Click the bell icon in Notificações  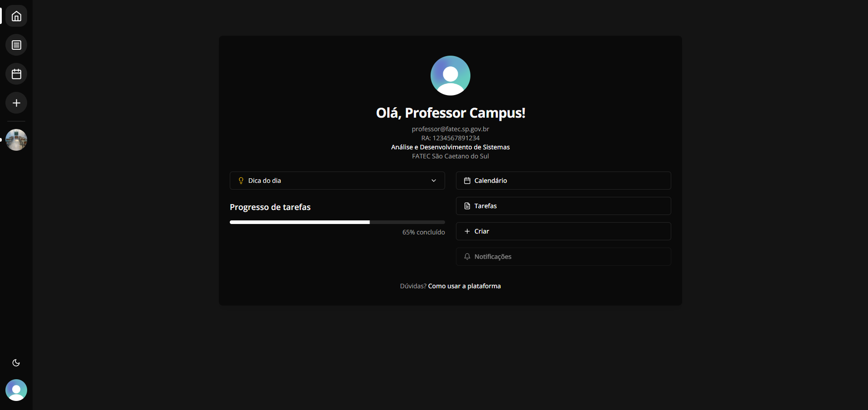[x=467, y=257]
